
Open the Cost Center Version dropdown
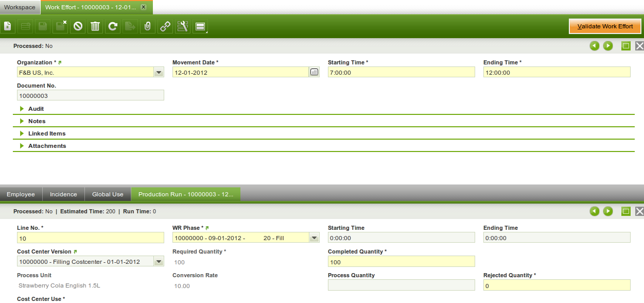click(159, 262)
